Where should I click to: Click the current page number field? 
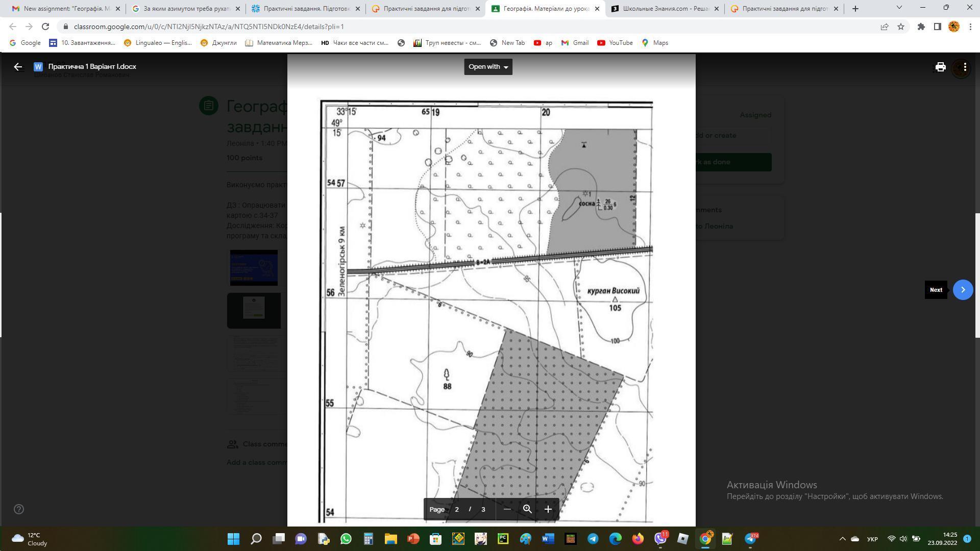(457, 509)
